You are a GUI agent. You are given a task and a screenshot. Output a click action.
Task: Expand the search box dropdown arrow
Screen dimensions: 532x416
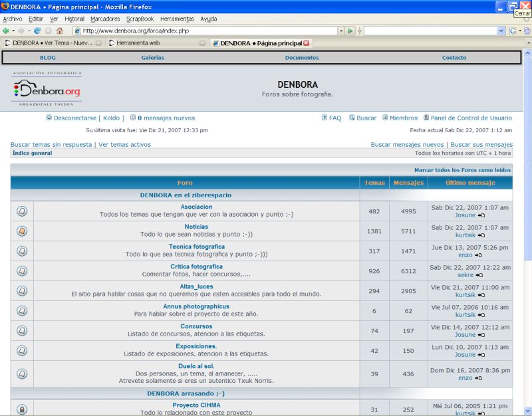coord(501,31)
